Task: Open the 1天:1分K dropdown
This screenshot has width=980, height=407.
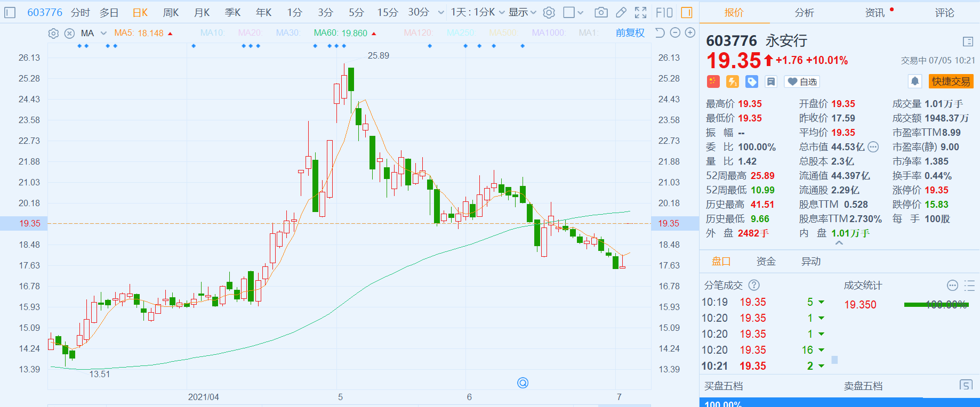Action: 477,12
